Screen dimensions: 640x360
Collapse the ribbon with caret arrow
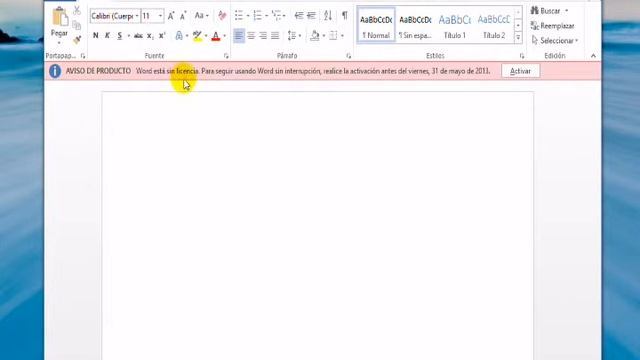pyautogui.click(x=593, y=56)
